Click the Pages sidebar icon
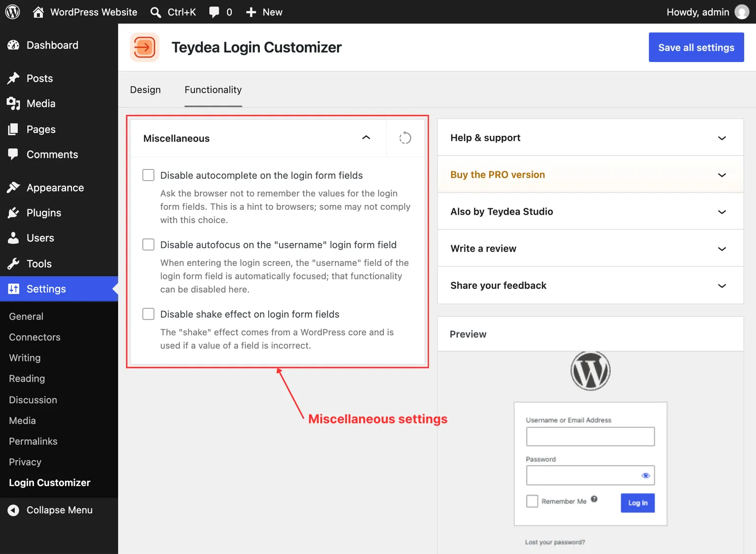This screenshot has width=756, height=554. tap(13, 129)
